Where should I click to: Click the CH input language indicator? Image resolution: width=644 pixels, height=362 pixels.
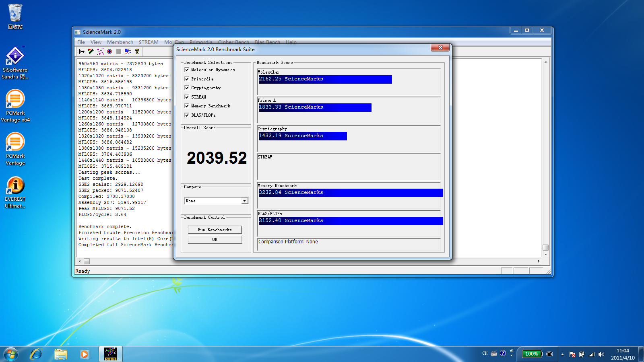[485, 354]
